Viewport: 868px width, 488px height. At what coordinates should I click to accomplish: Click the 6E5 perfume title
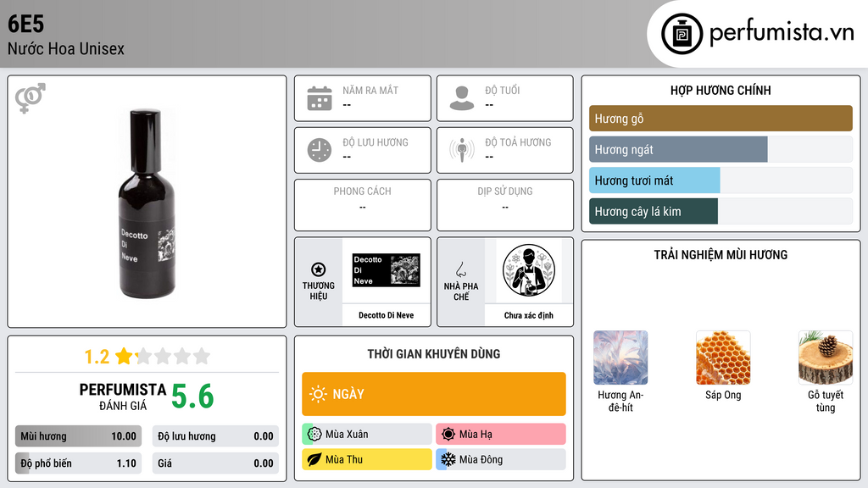25,24
